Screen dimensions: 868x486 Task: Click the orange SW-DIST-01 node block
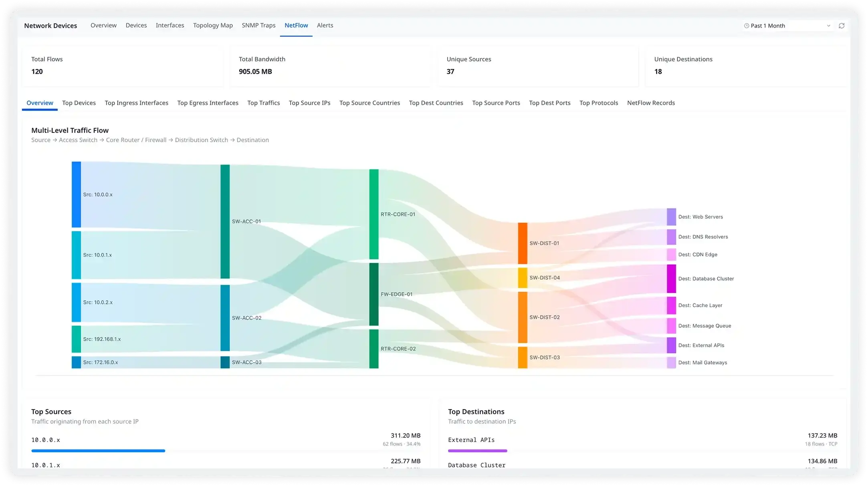[x=522, y=243]
